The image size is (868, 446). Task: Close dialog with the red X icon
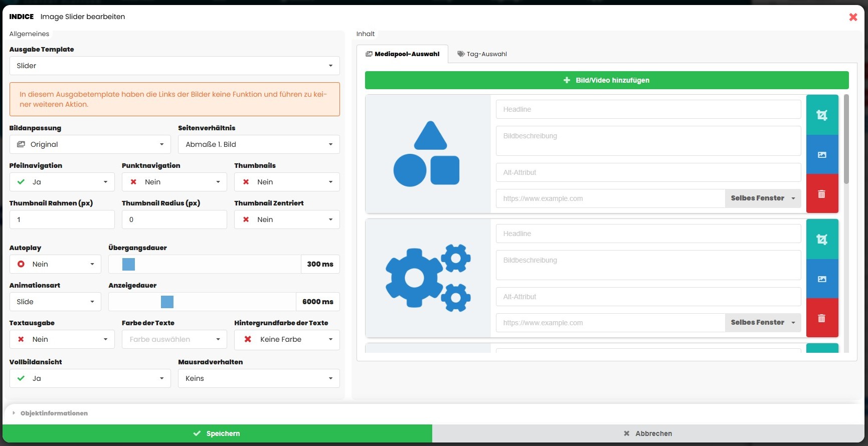click(x=852, y=17)
